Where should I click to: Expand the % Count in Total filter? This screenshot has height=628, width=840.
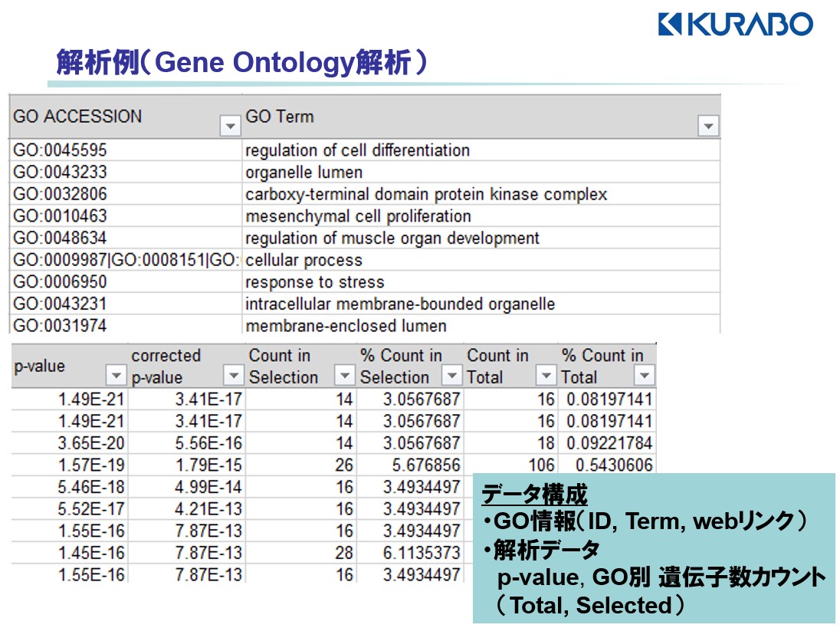645,376
